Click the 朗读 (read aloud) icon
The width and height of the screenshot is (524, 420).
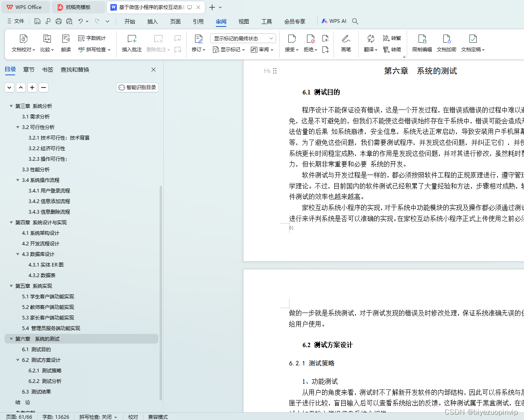(66, 39)
